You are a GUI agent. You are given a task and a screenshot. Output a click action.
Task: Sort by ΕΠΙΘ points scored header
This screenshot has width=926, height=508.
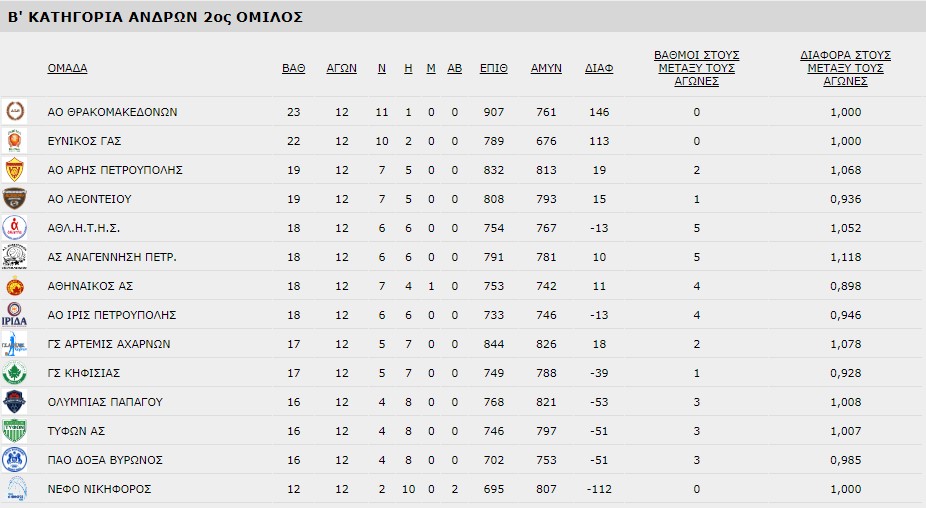click(x=493, y=69)
